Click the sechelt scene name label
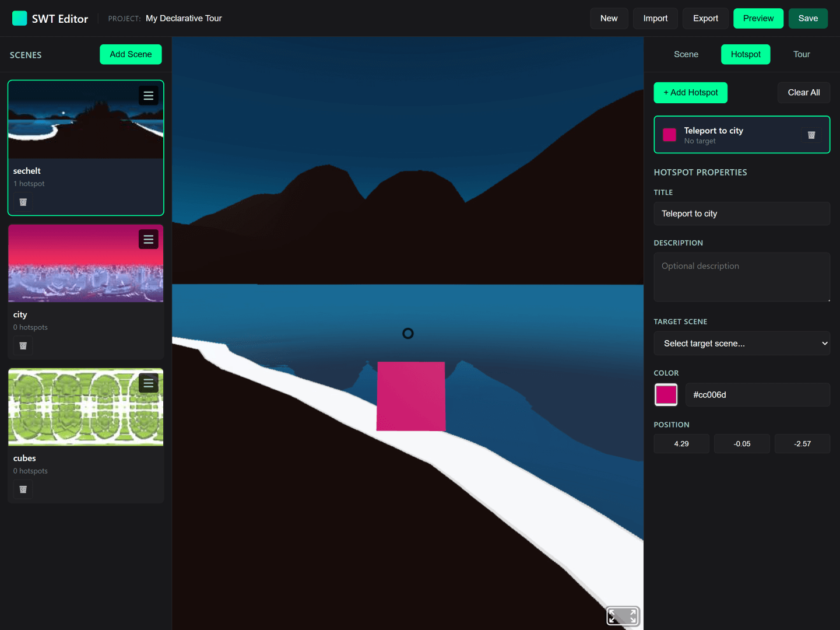This screenshot has width=840, height=630. pyautogui.click(x=27, y=171)
